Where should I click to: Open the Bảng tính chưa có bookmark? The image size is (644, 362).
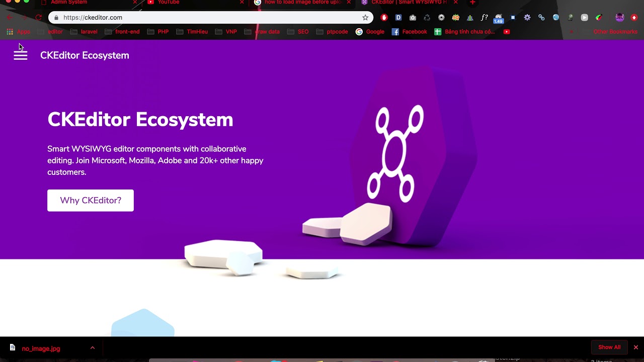point(464,32)
